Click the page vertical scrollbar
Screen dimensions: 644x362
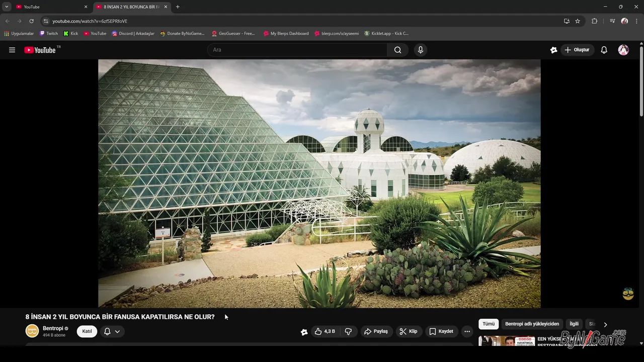[x=641, y=80]
